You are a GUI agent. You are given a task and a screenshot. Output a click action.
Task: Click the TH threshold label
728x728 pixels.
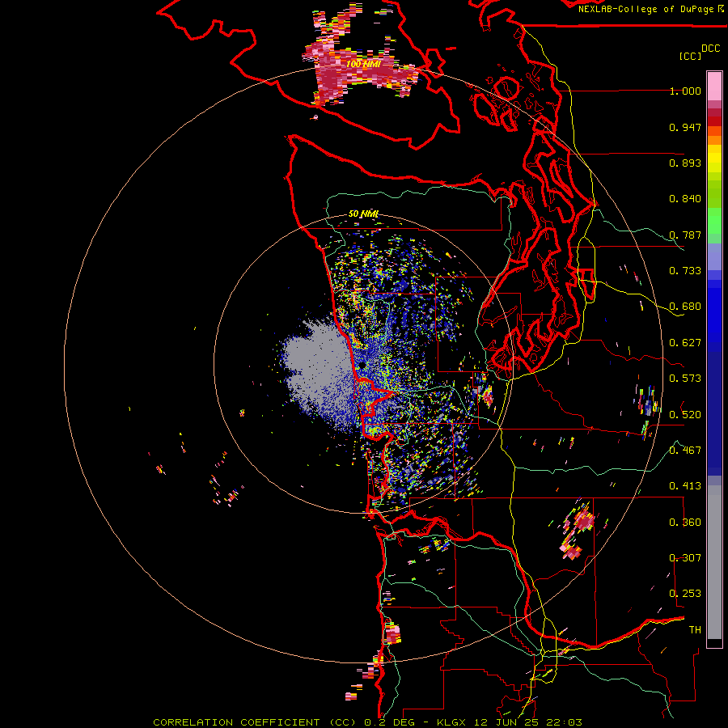point(695,630)
